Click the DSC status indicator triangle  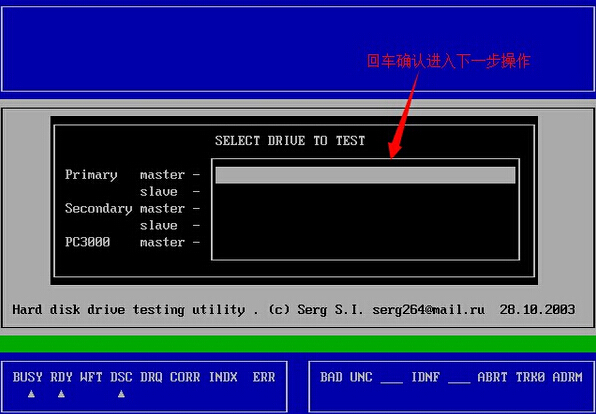click(x=121, y=394)
